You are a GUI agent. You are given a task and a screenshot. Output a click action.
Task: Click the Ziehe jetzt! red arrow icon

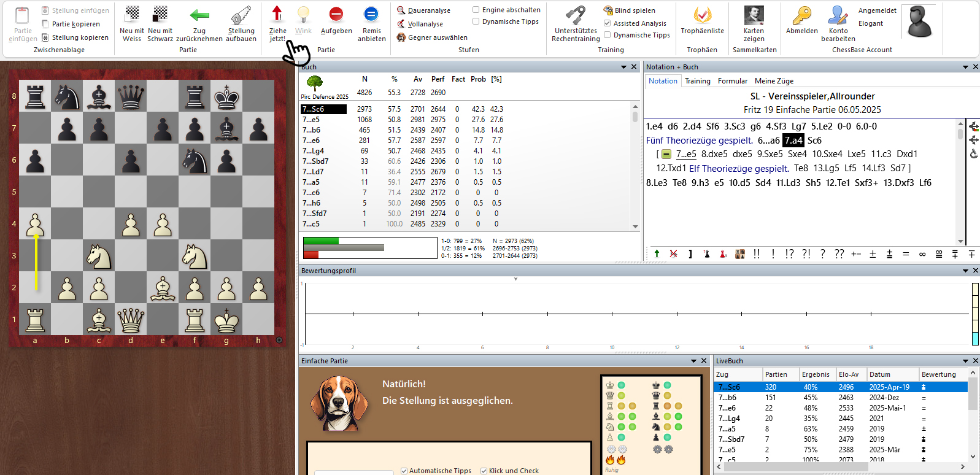pyautogui.click(x=277, y=14)
